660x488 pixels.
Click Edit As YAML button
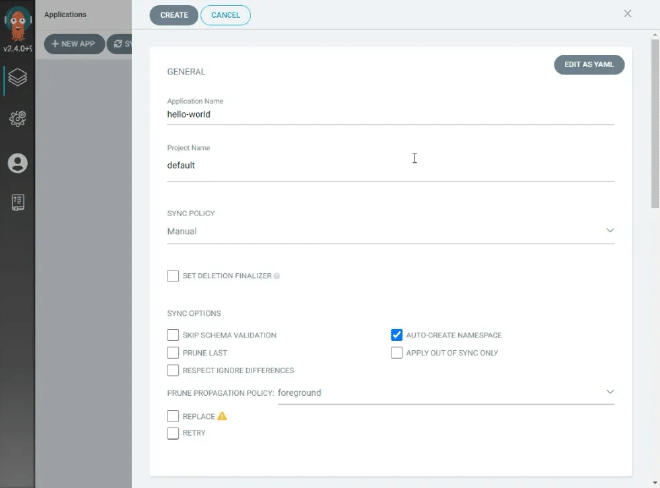589,65
